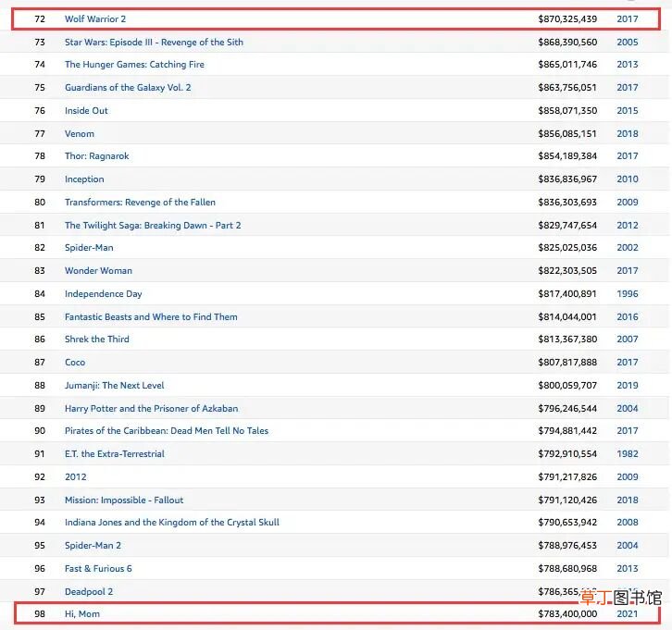Select the gross $868,390,560
The height and width of the screenshot is (630, 672).
point(567,42)
